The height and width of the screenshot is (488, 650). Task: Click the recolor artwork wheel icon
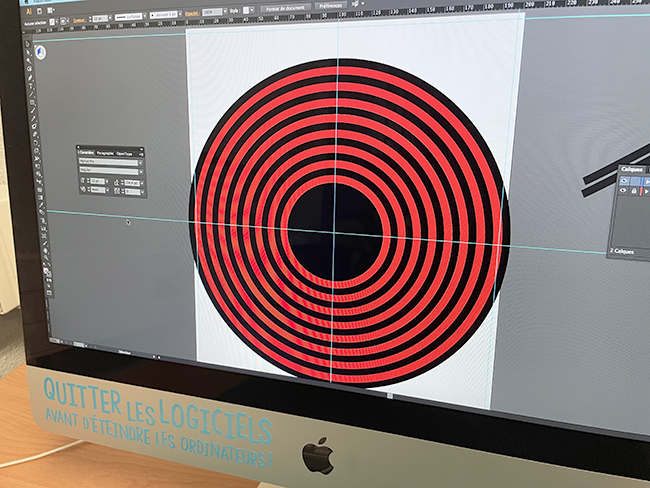point(63,21)
